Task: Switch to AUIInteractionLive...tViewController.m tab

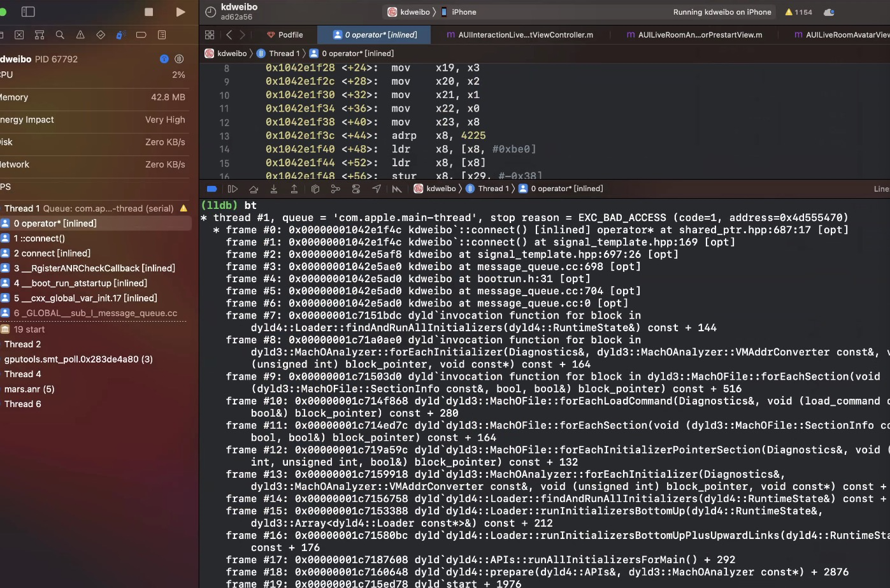Action: [x=520, y=35]
